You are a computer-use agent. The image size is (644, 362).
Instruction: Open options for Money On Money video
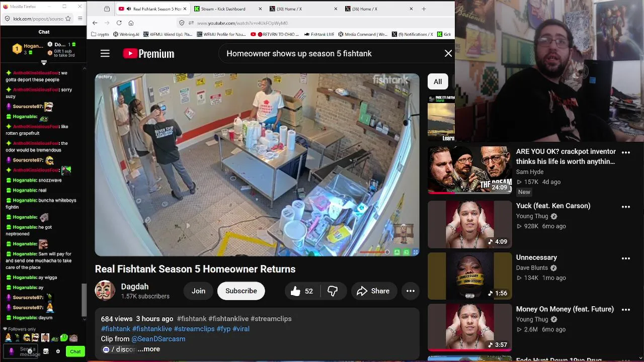pyautogui.click(x=626, y=310)
